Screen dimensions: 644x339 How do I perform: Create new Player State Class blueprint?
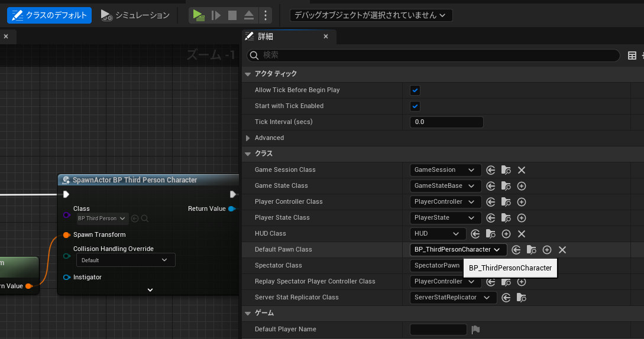(x=522, y=218)
